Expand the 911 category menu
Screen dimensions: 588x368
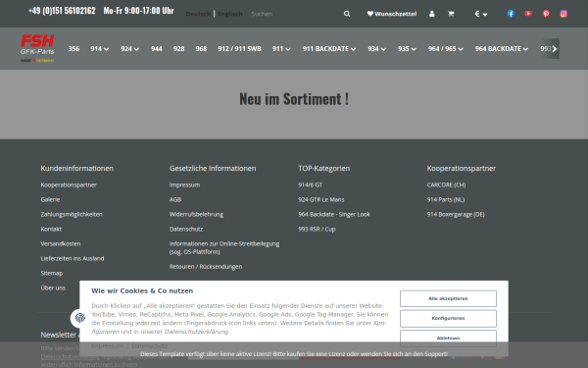pos(281,49)
